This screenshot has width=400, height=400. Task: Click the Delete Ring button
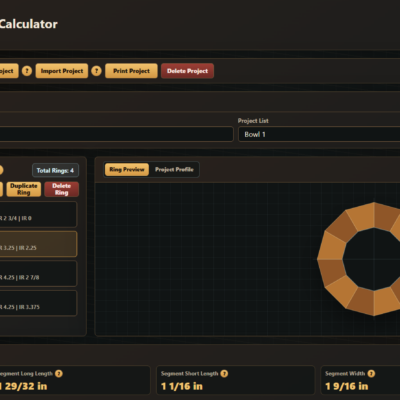click(x=62, y=189)
